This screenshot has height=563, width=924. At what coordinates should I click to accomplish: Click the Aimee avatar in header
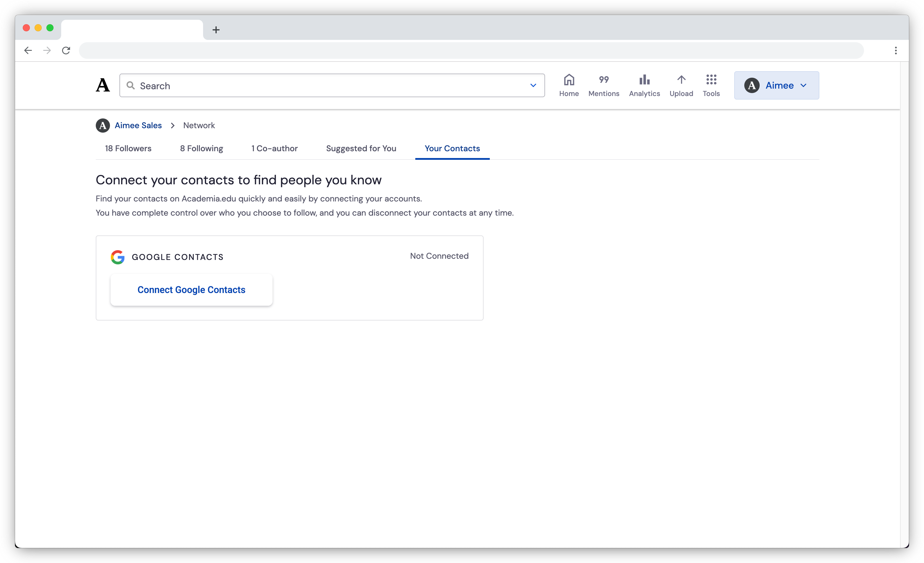(751, 85)
